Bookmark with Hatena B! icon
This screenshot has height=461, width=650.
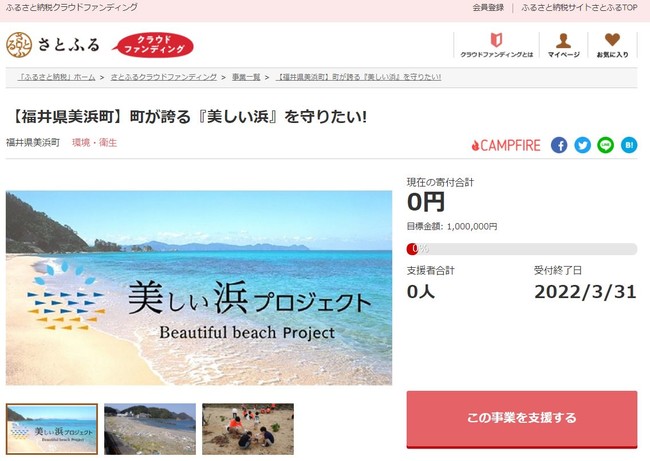point(629,145)
